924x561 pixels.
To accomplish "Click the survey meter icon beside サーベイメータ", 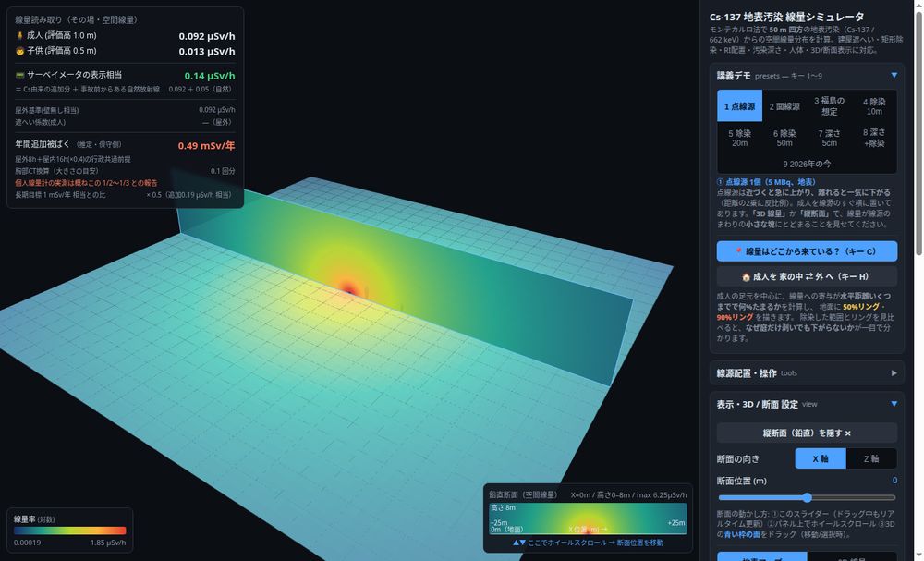I will point(20,75).
